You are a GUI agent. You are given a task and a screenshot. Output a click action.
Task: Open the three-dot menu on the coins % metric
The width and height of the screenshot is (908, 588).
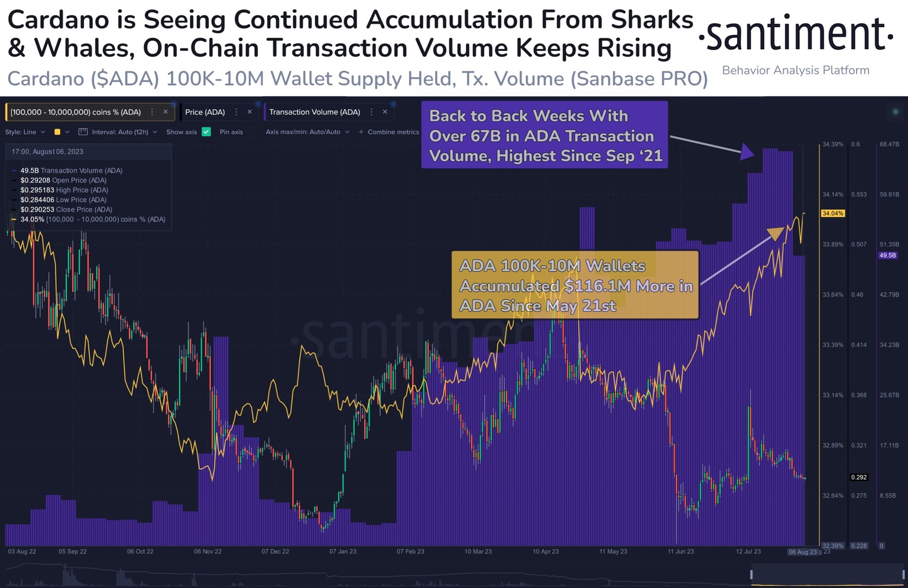point(152,112)
